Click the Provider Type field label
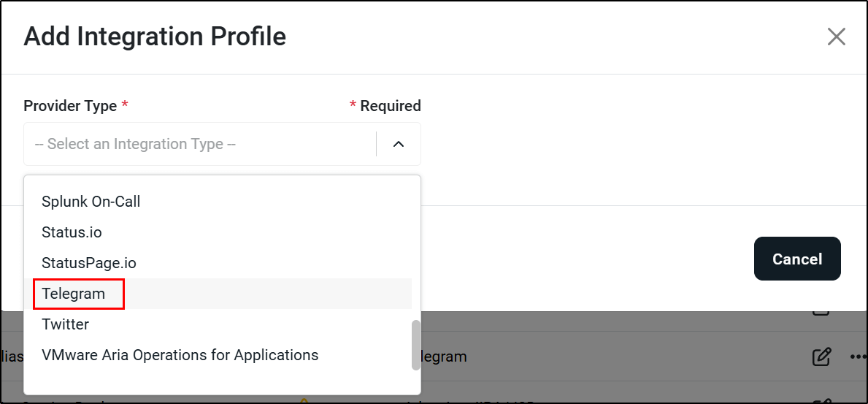Image resolution: width=868 pixels, height=404 pixels. click(70, 106)
